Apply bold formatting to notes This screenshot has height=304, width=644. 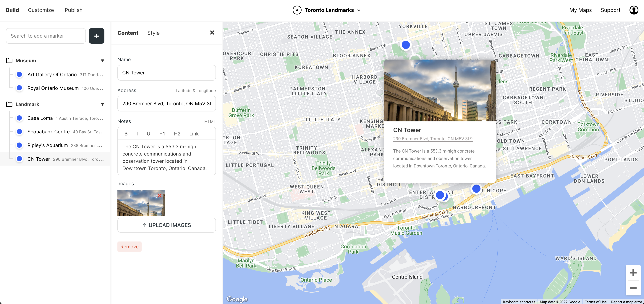tap(126, 134)
